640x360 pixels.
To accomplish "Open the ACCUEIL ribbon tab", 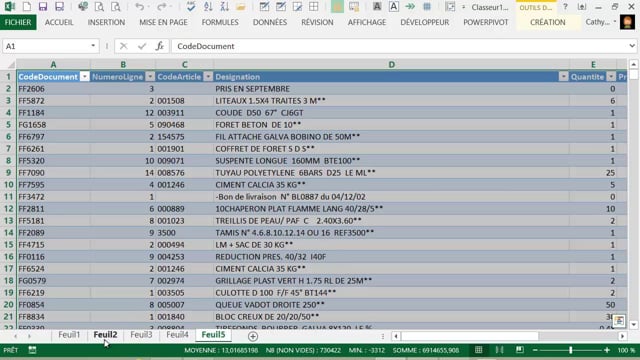I will click(x=59, y=22).
